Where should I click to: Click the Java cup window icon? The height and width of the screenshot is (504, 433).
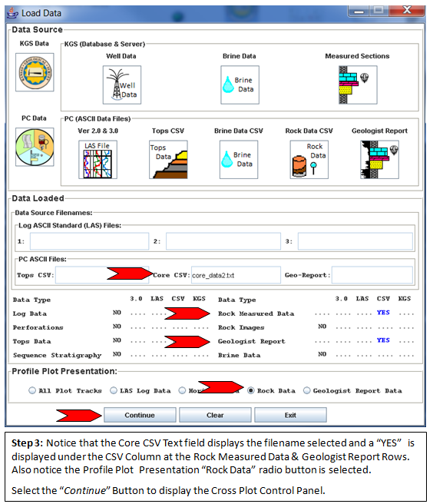[x=12, y=13]
